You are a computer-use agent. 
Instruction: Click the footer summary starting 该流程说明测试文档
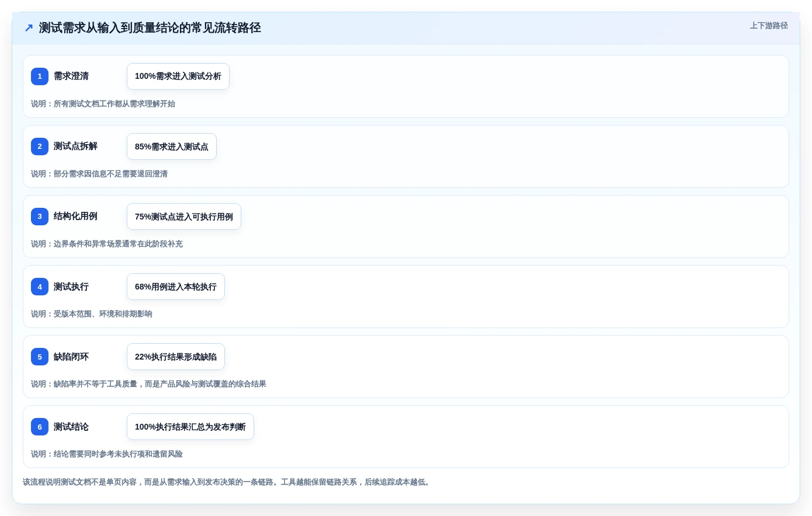click(228, 482)
